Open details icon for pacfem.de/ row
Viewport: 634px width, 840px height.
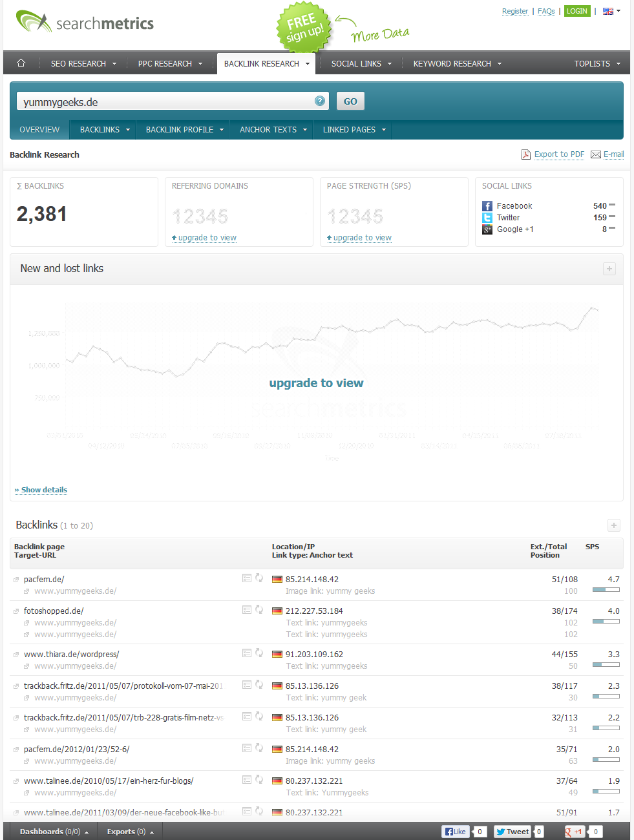click(247, 578)
